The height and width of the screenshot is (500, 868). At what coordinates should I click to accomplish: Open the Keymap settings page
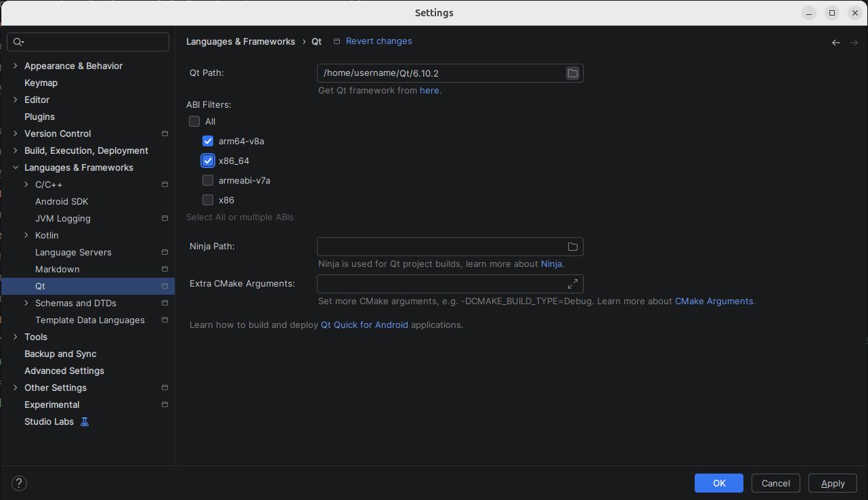point(41,83)
